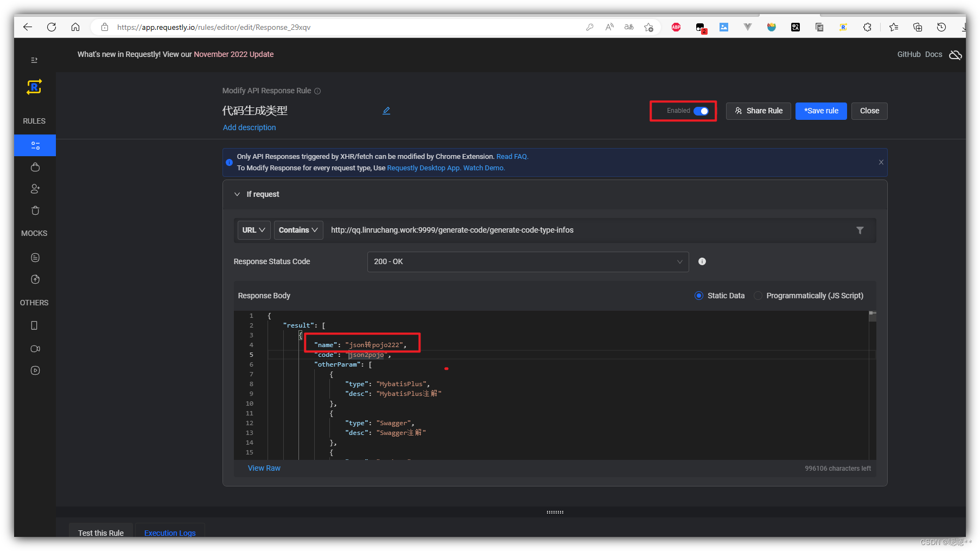
Task: Open the rule templates bucket icon
Action: 35,167
